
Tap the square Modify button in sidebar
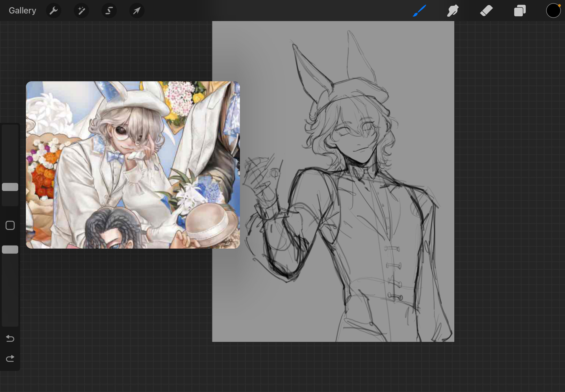[10, 225]
